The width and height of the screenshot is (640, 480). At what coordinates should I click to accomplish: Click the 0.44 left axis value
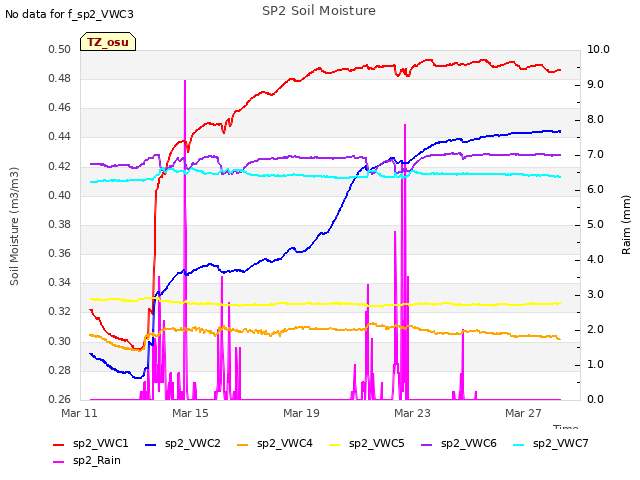(x=60, y=137)
